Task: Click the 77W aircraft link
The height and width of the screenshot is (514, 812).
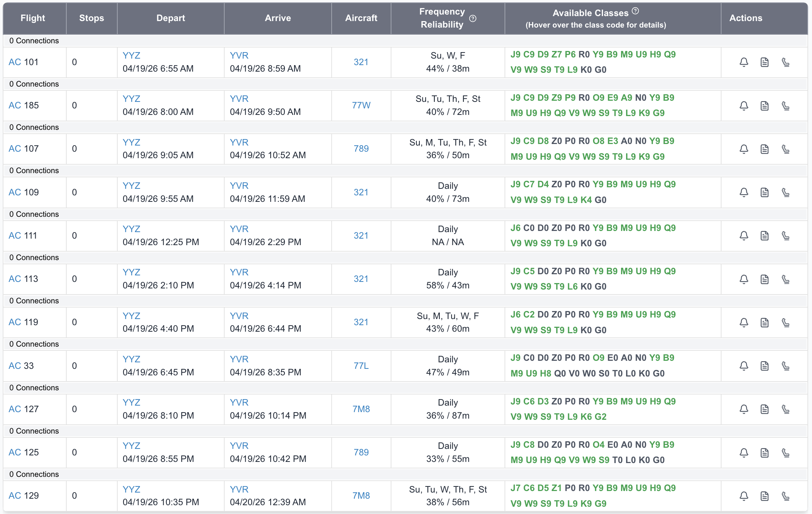Action: point(361,105)
